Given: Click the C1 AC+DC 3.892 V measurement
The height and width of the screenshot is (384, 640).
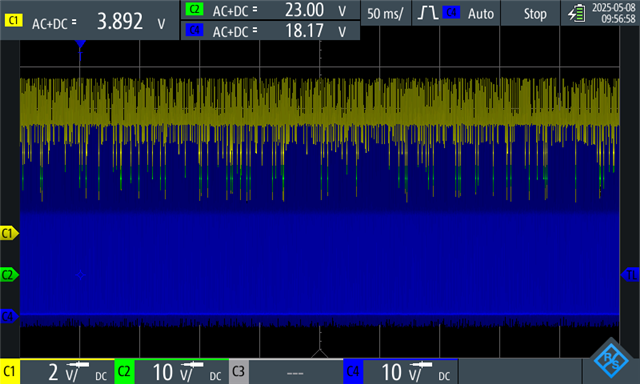Looking at the screenshot, I should click(x=89, y=21).
